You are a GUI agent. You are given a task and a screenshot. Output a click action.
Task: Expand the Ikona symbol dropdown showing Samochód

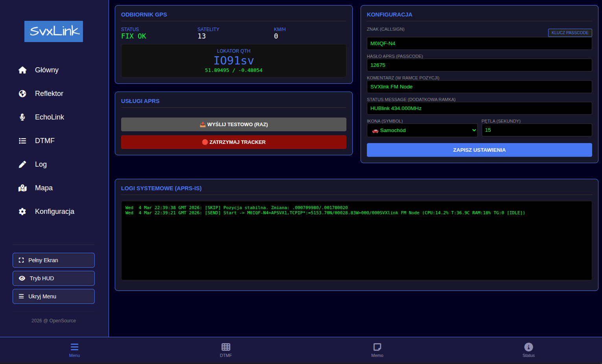[x=422, y=131]
